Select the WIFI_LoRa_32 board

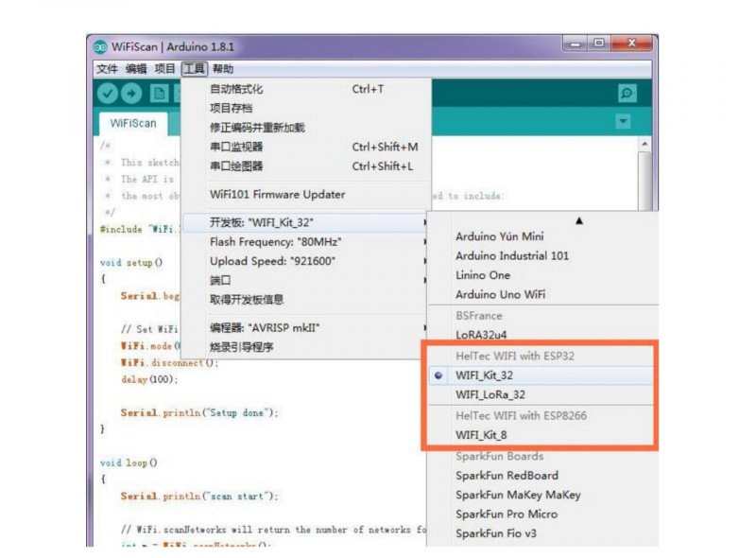point(541,394)
